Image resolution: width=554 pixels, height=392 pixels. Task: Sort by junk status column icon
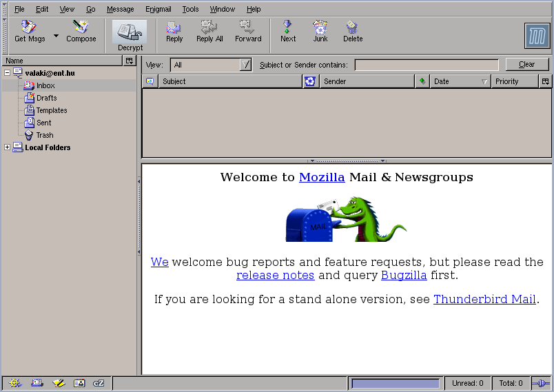[310, 81]
